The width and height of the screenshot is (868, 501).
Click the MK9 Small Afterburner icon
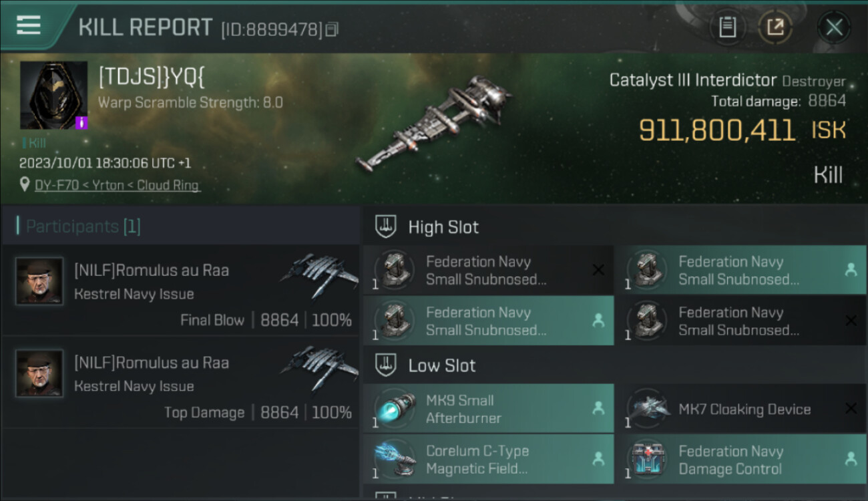(394, 409)
